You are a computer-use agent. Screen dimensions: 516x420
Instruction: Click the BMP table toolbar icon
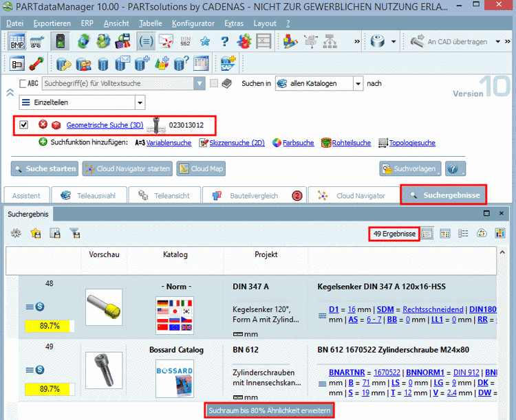pos(17,41)
